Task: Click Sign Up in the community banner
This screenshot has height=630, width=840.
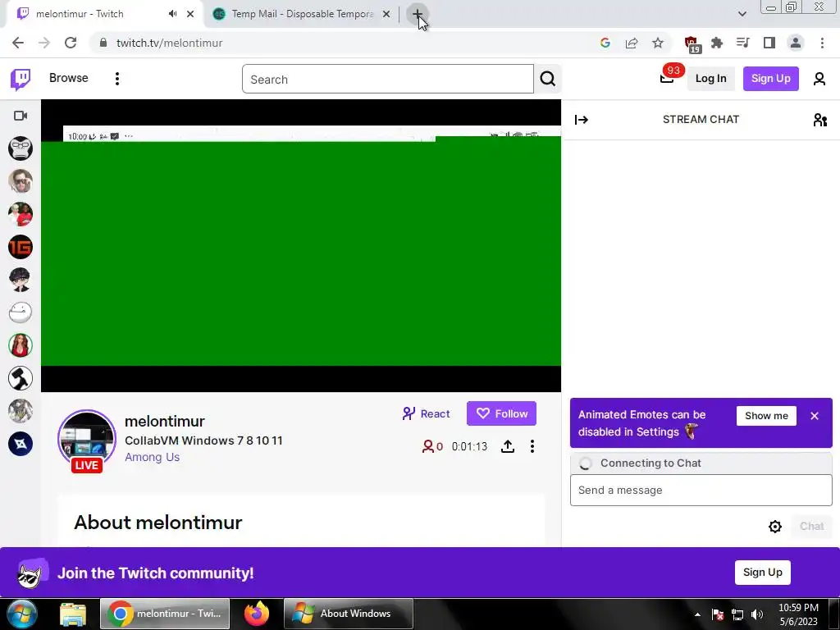Action: 762,572
